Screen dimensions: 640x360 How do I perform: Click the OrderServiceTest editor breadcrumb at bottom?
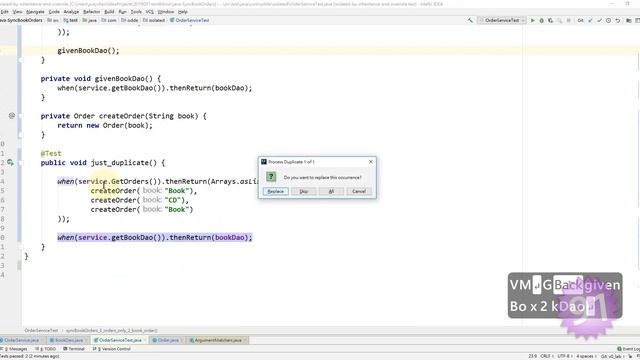pos(41,330)
